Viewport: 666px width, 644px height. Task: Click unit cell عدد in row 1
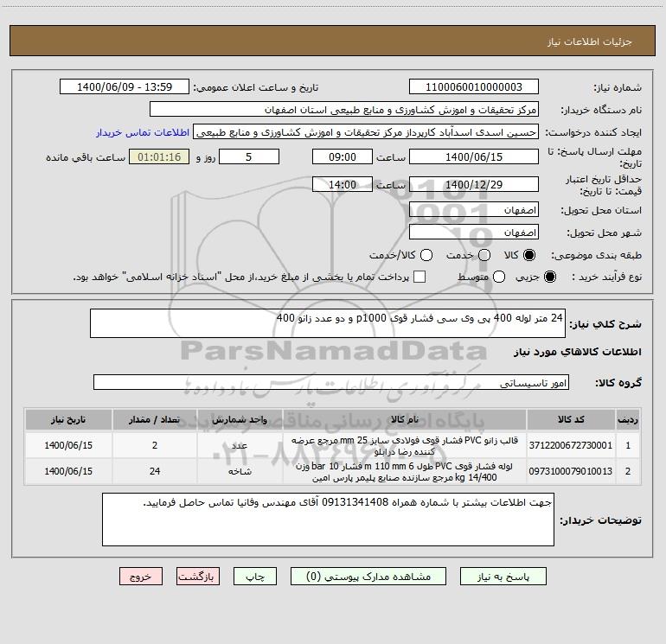[x=240, y=445]
